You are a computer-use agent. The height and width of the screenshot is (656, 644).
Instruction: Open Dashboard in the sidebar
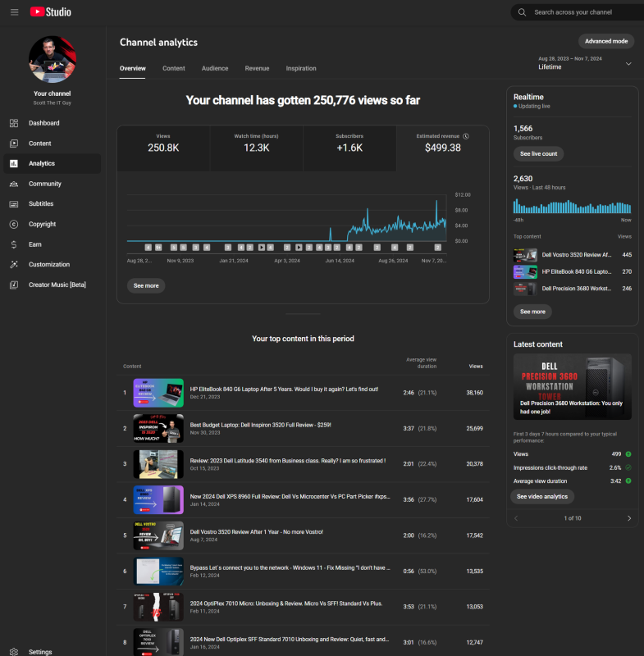(x=53, y=123)
